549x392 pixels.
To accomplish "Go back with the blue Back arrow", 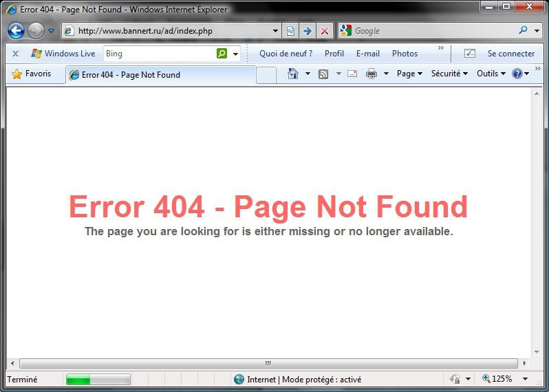I will 16,31.
